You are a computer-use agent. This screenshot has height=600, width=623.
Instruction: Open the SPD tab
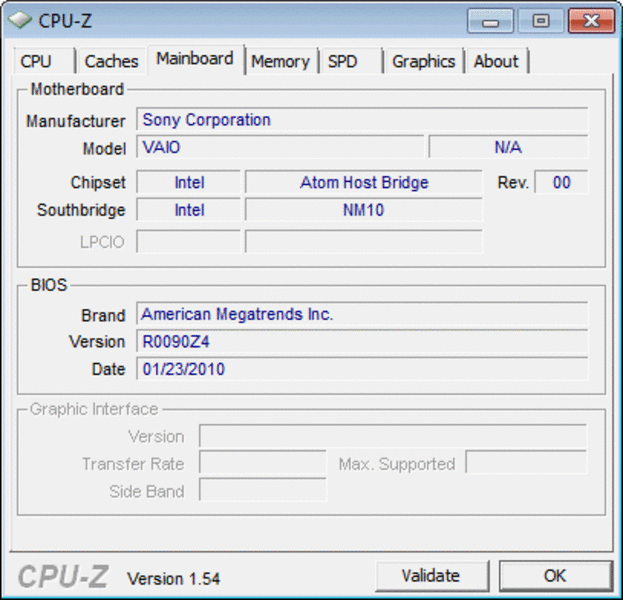350,61
